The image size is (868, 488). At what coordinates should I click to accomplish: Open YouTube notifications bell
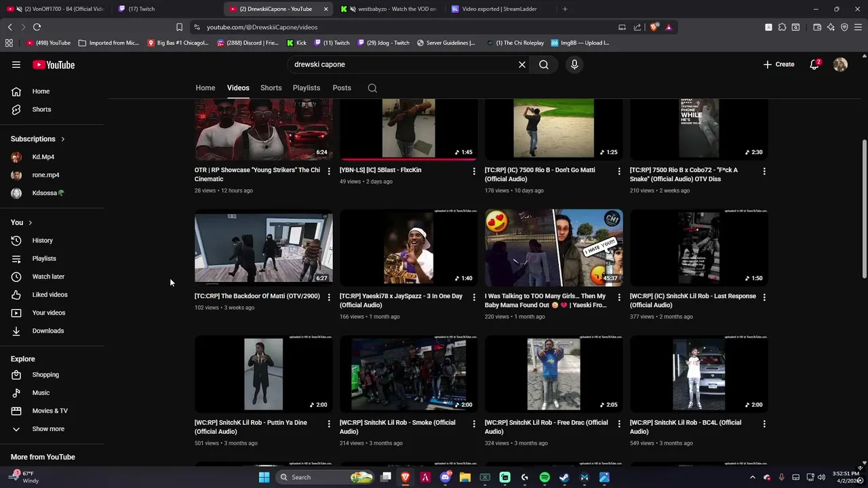tap(814, 64)
